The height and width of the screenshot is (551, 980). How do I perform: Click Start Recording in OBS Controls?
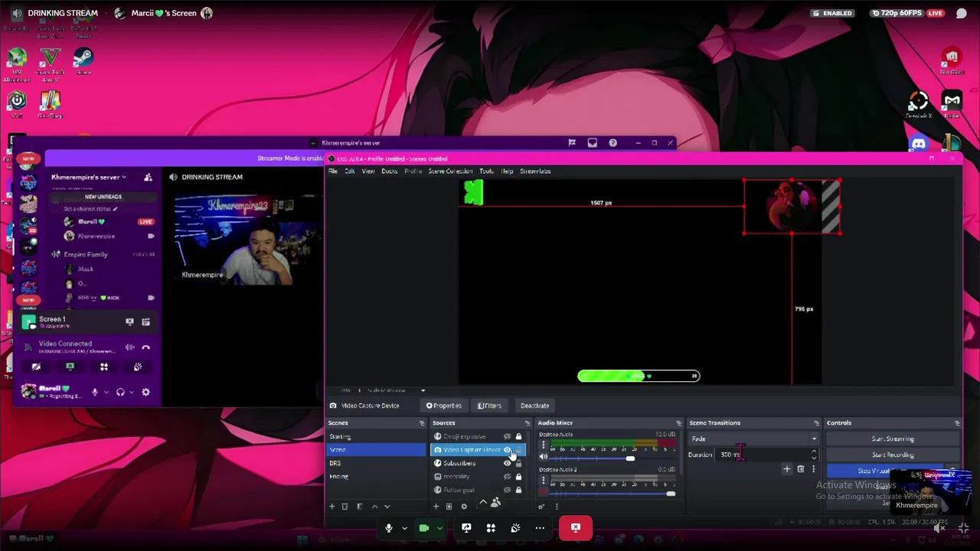coord(893,455)
